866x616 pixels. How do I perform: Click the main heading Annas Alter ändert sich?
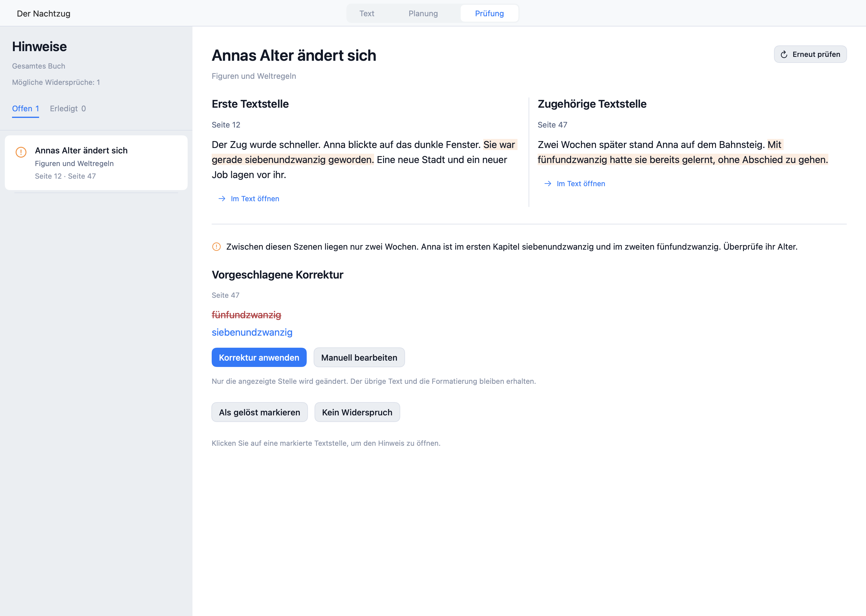(294, 55)
